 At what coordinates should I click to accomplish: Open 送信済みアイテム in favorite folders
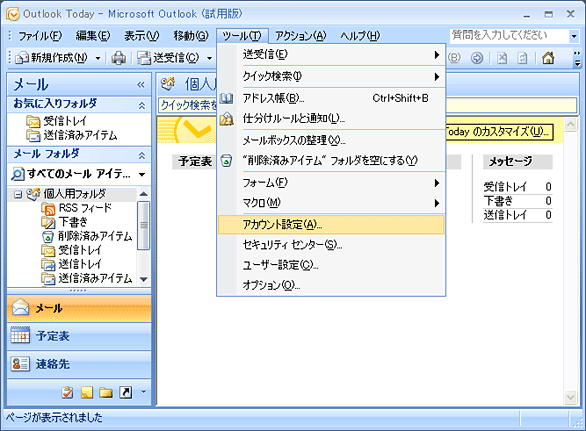pyautogui.click(x=72, y=135)
